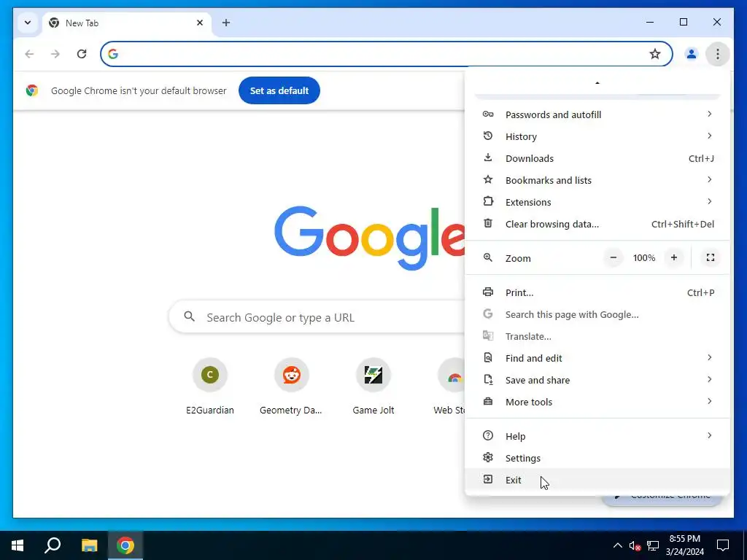The image size is (747, 560).
Task: Open the Windows Start menu
Action: point(18,545)
